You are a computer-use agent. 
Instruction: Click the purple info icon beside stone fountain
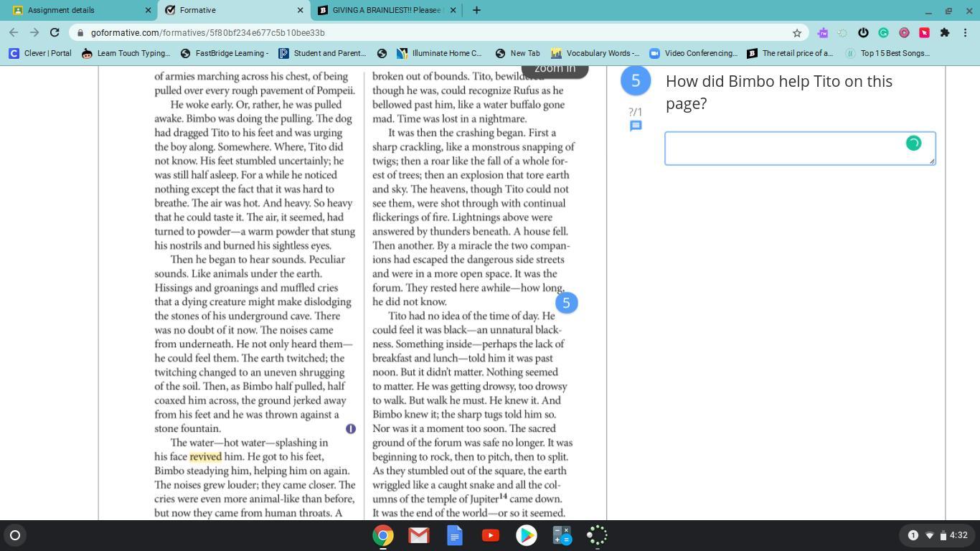[x=351, y=429]
